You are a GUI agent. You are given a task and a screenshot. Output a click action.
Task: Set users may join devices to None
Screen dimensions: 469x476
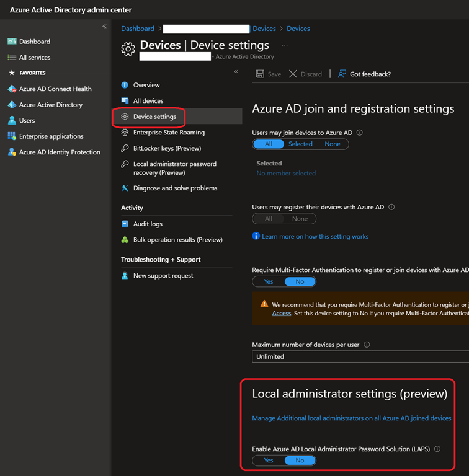pyautogui.click(x=333, y=144)
